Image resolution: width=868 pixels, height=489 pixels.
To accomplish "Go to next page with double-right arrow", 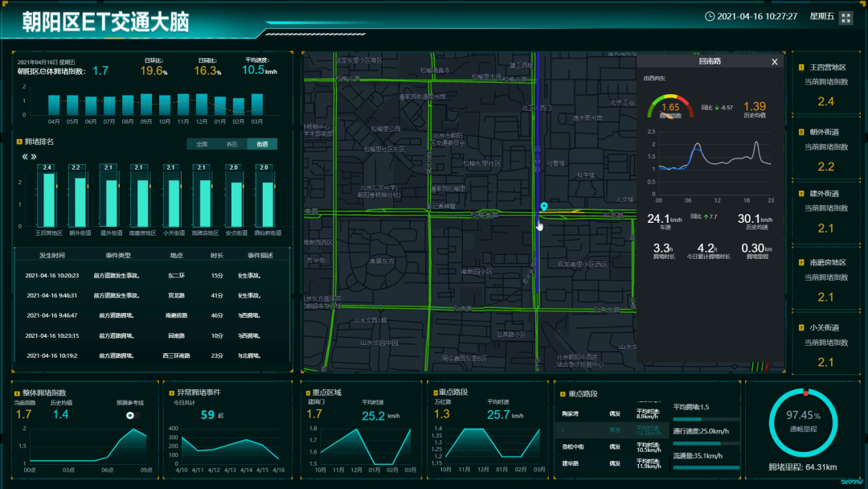I will point(34,157).
